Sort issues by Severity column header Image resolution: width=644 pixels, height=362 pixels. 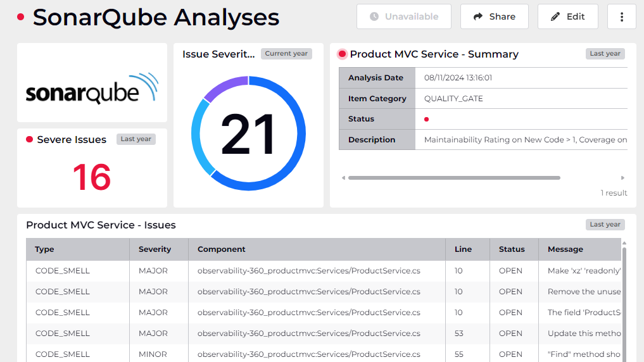[x=155, y=249]
